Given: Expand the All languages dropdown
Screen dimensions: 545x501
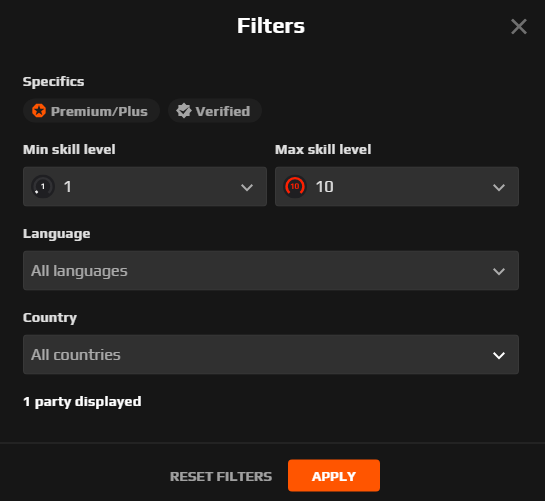Looking at the screenshot, I should 271,271.
